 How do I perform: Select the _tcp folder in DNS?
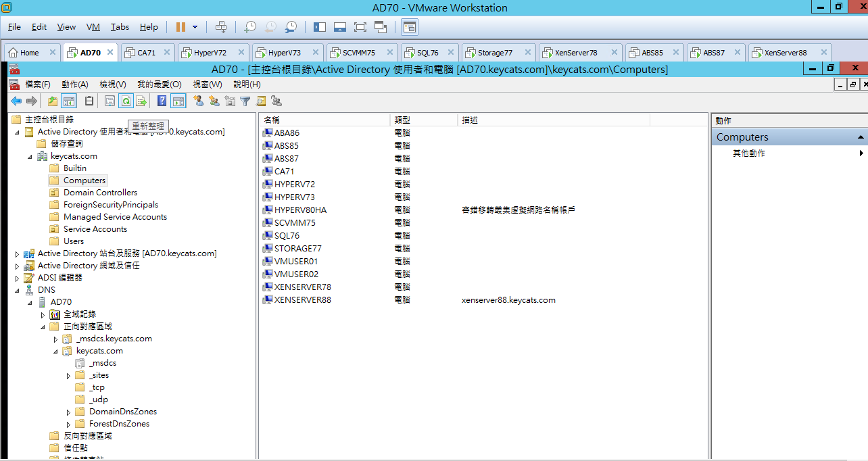click(97, 387)
